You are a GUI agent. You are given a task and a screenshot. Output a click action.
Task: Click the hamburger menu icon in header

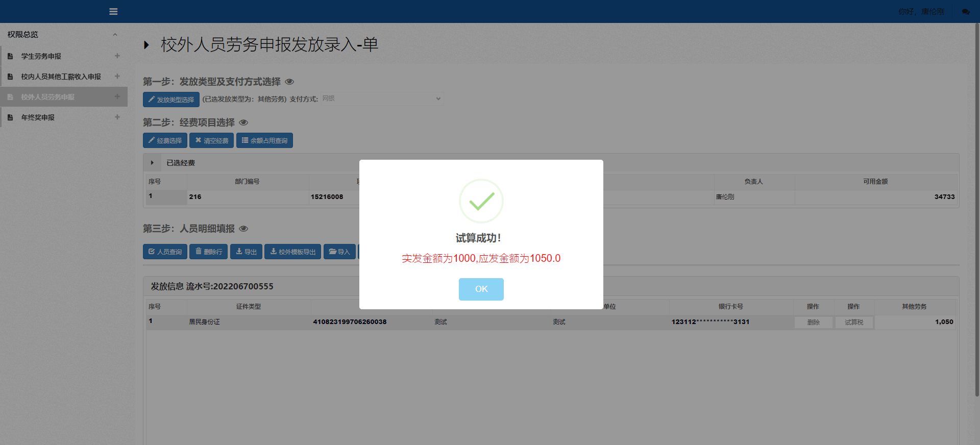(x=113, y=11)
